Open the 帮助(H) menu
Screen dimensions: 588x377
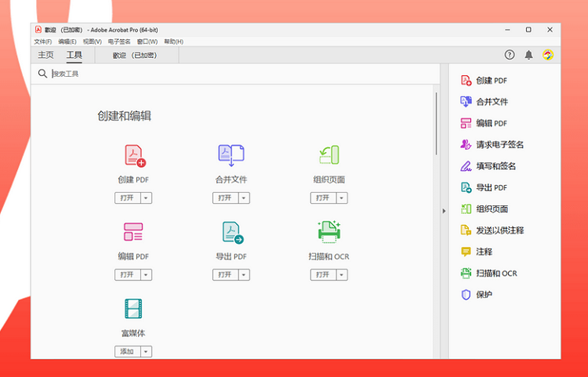173,42
